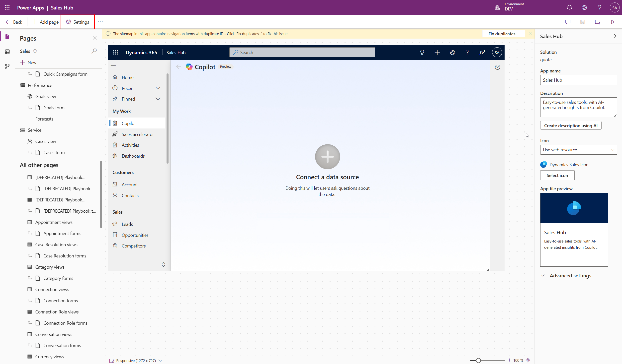The height and width of the screenshot is (364, 622).
Task: Select Dashboards in preview navigation
Action: (137, 156)
